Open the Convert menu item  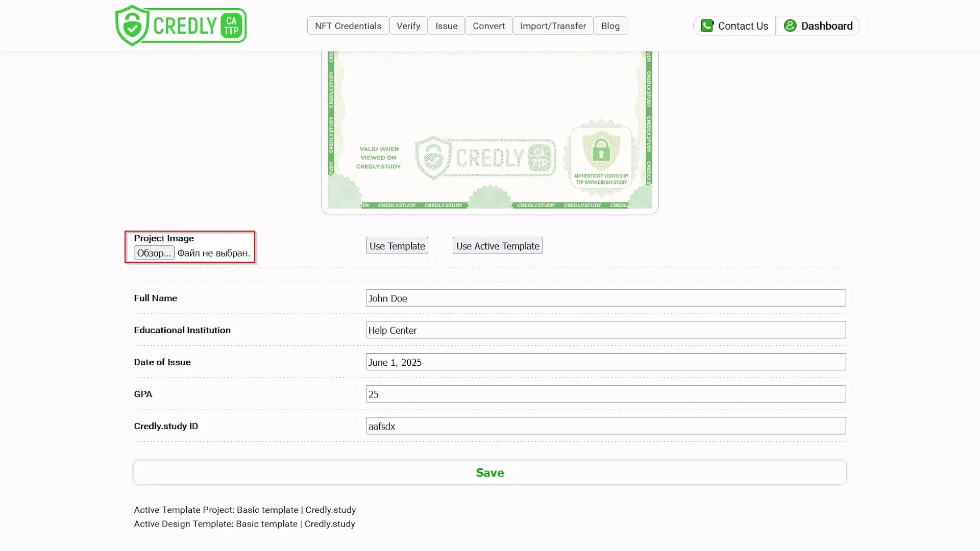point(488,26)
